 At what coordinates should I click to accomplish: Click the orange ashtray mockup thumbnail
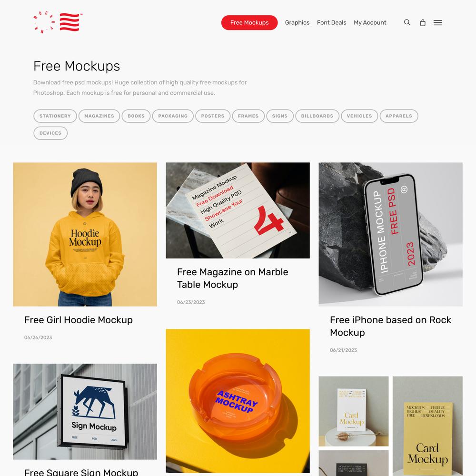[x=238, y=401]
